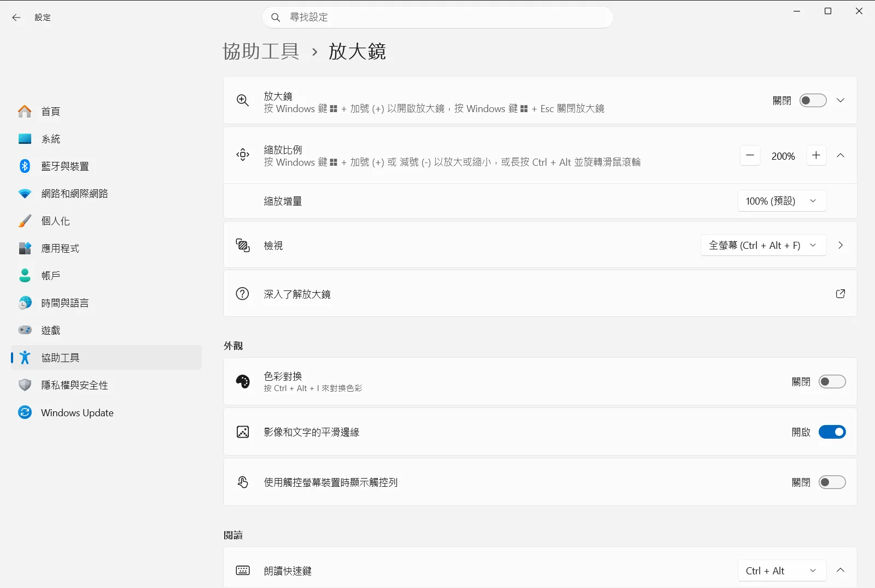The image size is (875, 588).
Task: Click the back arrow icon
Action: pos(16,18)
